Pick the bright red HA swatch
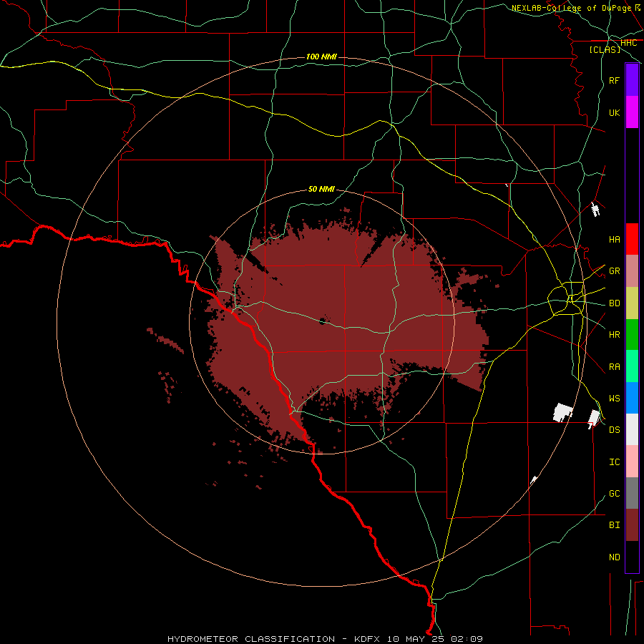This screenshot has width=644, height=644. (x=632, y=239)
